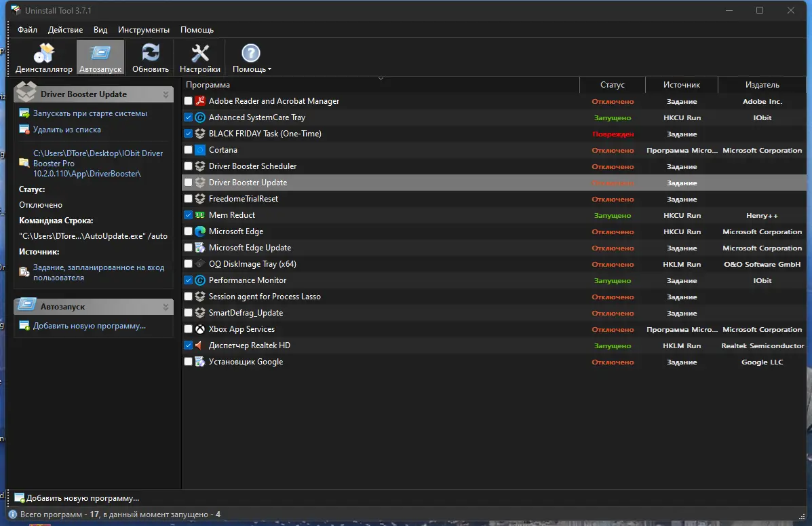Uncheck Advanced SystemCare Tray
The width and height of the screenshot is (812, 526).
click(x=189, y=117)
